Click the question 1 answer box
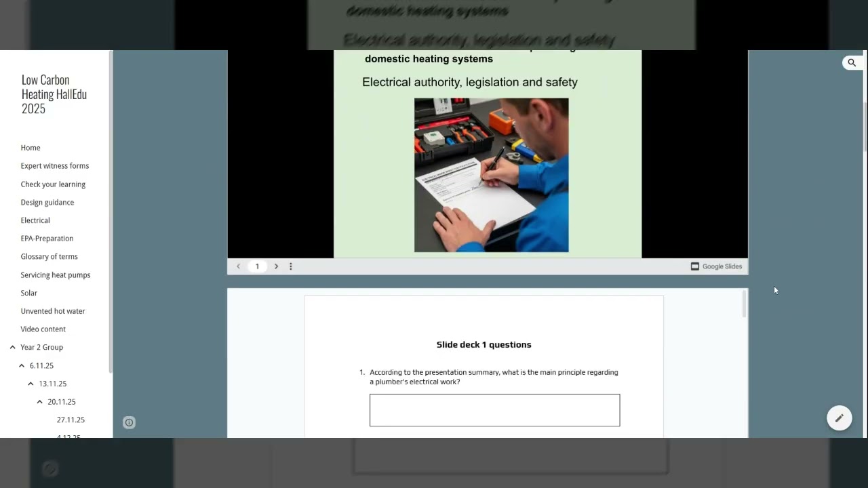868x488 pixels. tap(494, 410)
